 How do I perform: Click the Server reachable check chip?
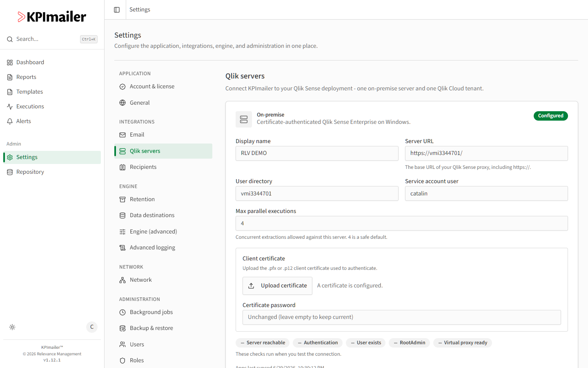tap(263, 343)
